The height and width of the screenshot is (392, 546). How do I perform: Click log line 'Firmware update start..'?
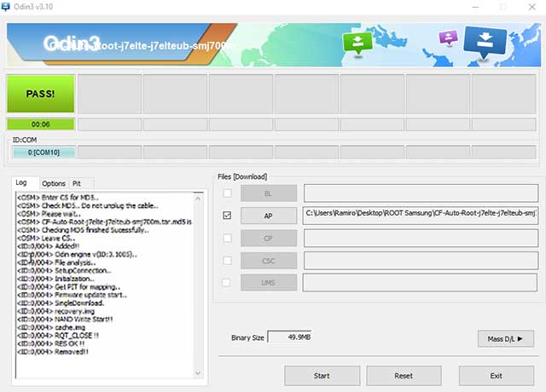72,295
